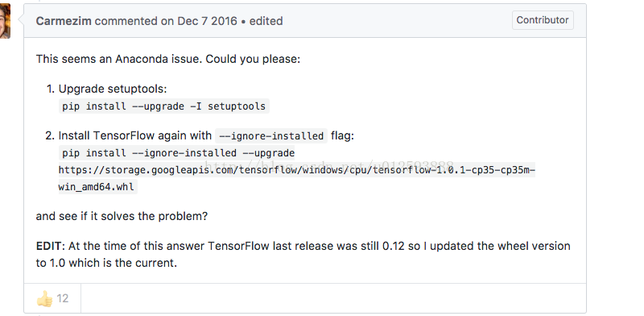Image resolution: width=644 pixels, height=316 pixels.
Task: Open the Carmezim username link
Action: click(64, 21)
